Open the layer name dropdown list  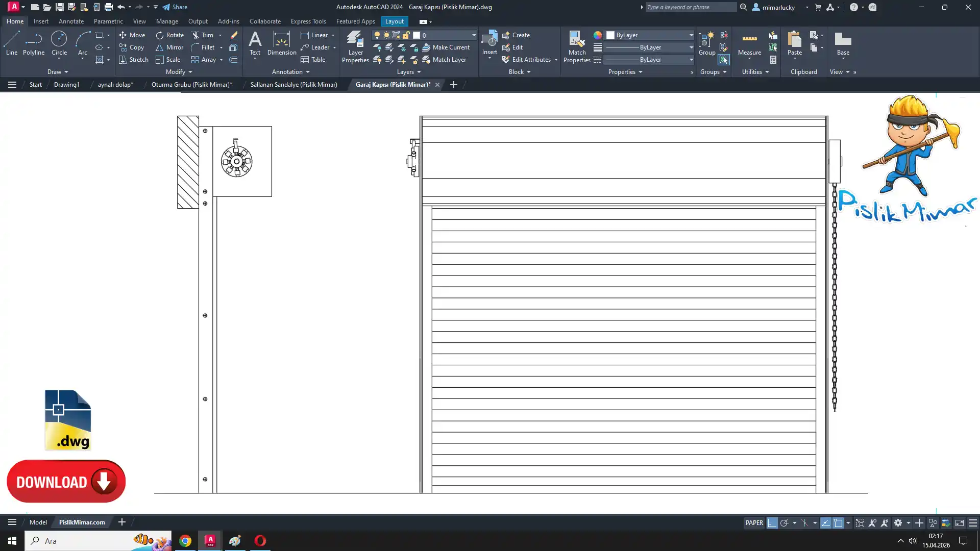pos(473,35)
